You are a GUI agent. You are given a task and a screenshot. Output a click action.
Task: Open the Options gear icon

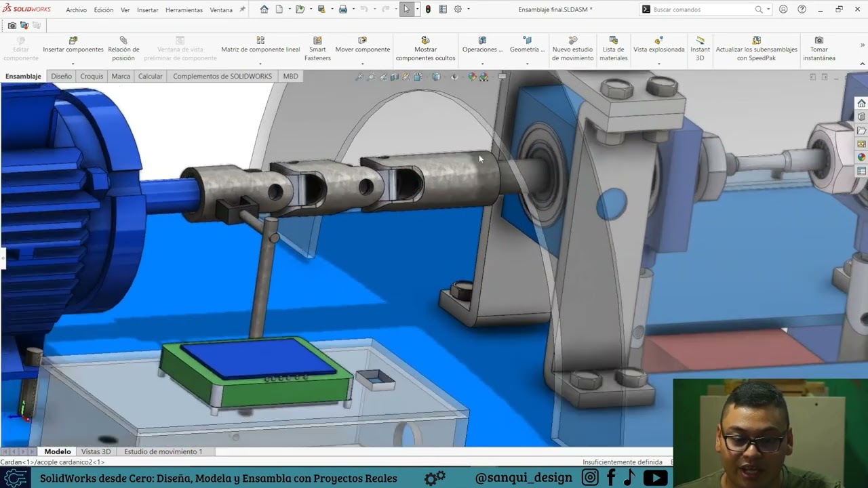[x=458, y=9]
